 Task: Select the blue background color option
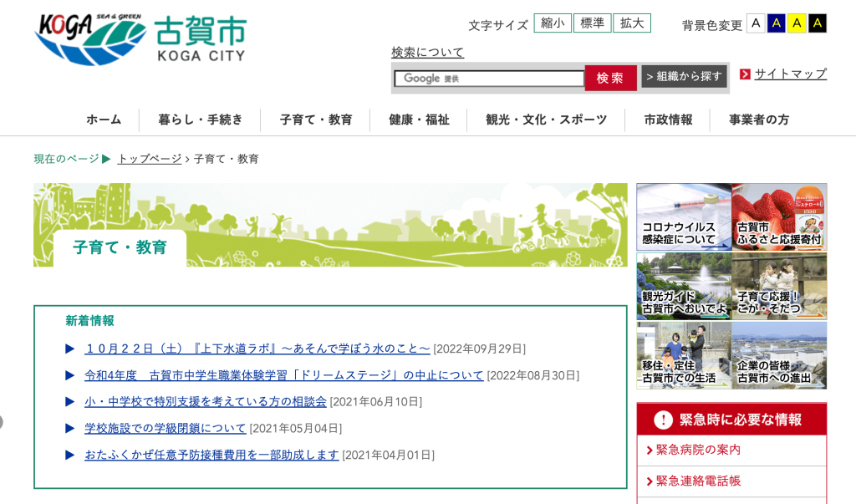777,23
